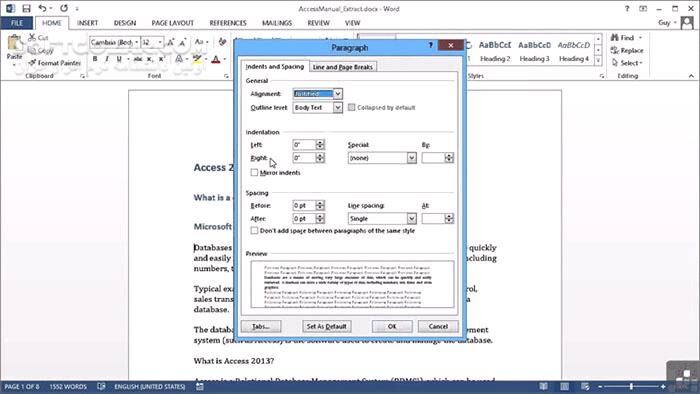Grow the font size
Screen dimensions: 700x394
coord(171,42)
